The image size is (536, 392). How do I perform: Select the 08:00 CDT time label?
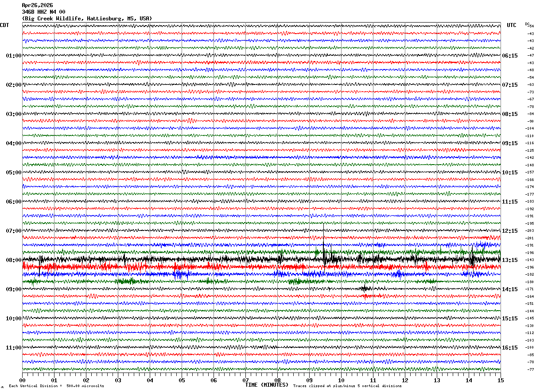click(14, 260)
